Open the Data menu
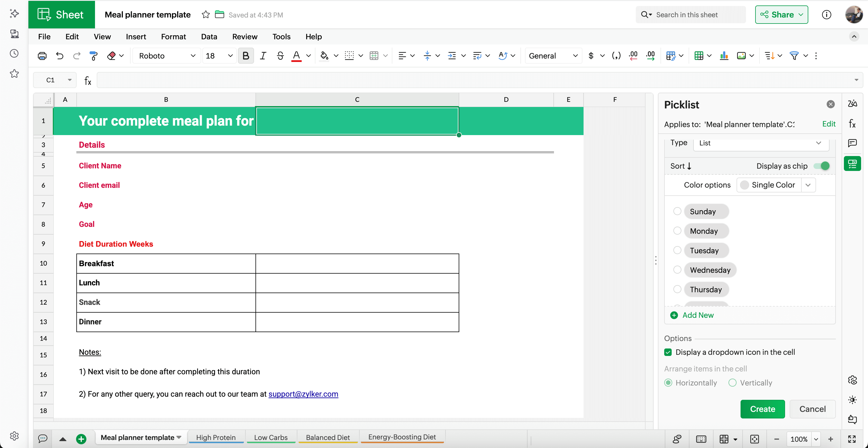868x448 pixels. [x=209, y=37]
